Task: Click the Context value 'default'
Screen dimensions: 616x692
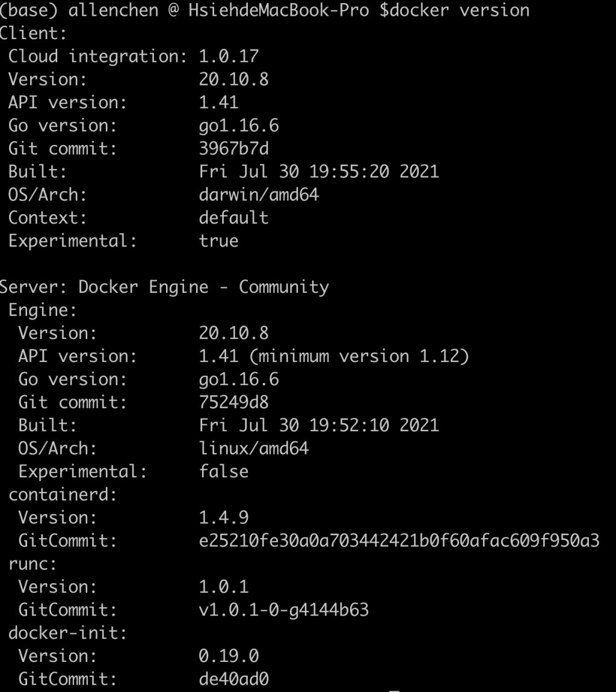Action: (233, 218)
